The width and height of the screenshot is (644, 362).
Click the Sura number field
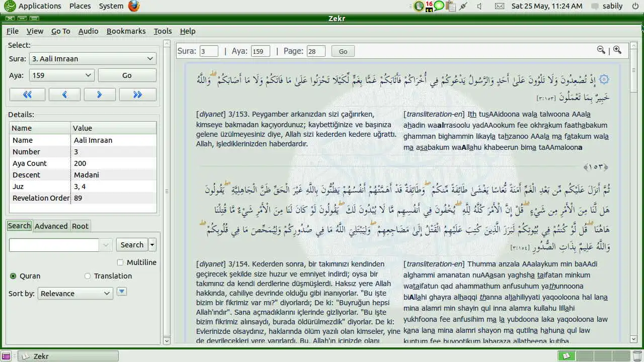[209, 51]
